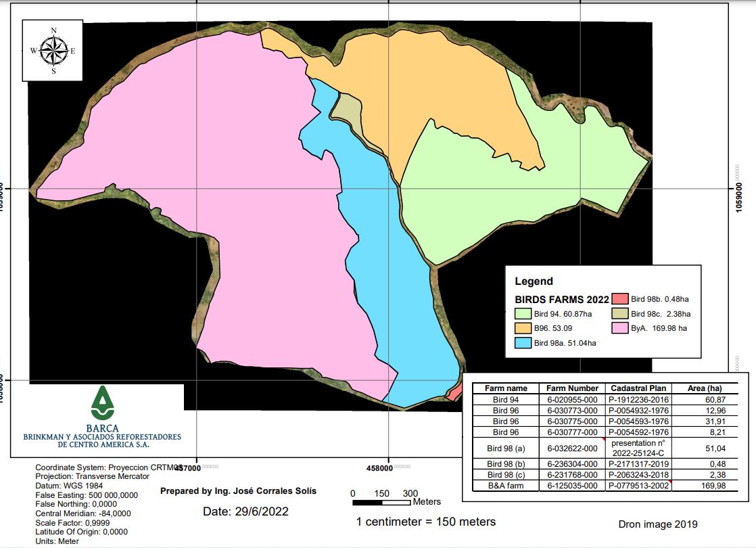Select the ByA pink legend swatch
This screenshot has width=756, height=548.
[619, 329]
